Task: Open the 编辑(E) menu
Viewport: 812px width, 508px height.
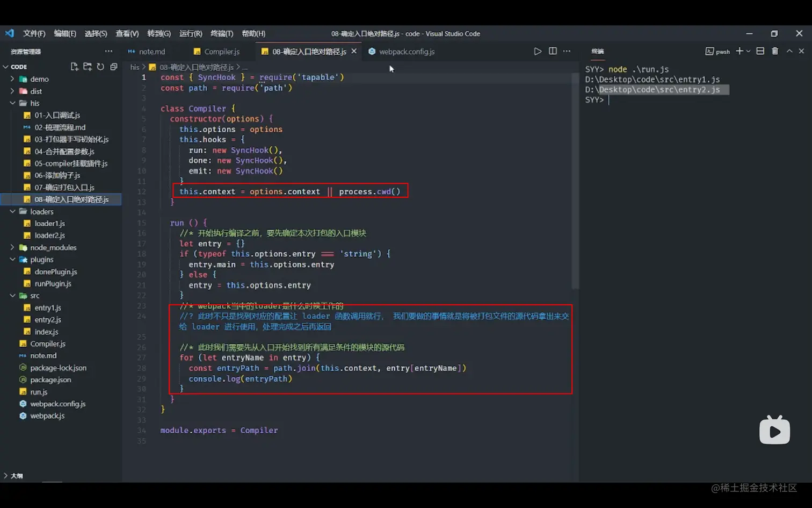Action: [65, 33]
